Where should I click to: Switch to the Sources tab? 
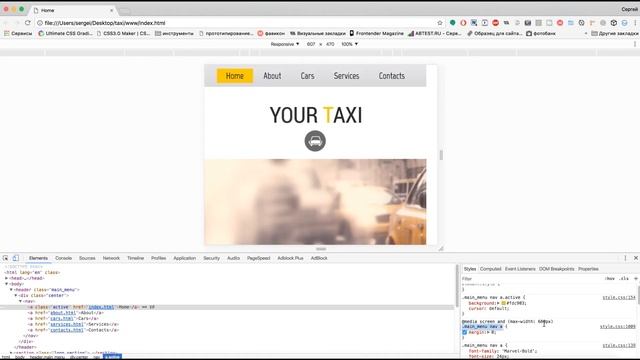[87, 258]
